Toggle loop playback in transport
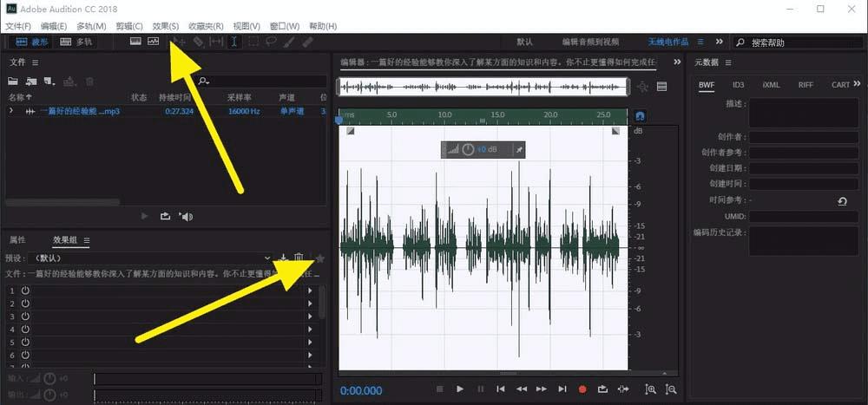868x405 pixels. (602, 389)
